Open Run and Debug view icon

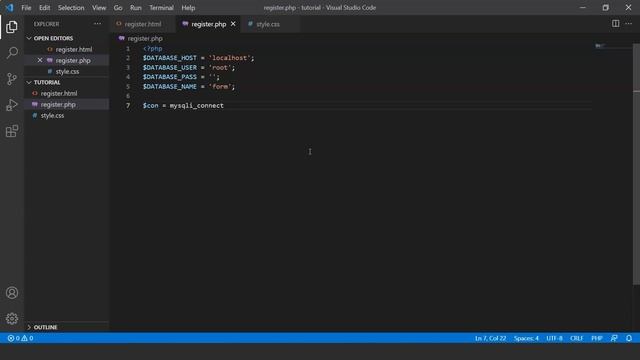[x=12, y=105]
